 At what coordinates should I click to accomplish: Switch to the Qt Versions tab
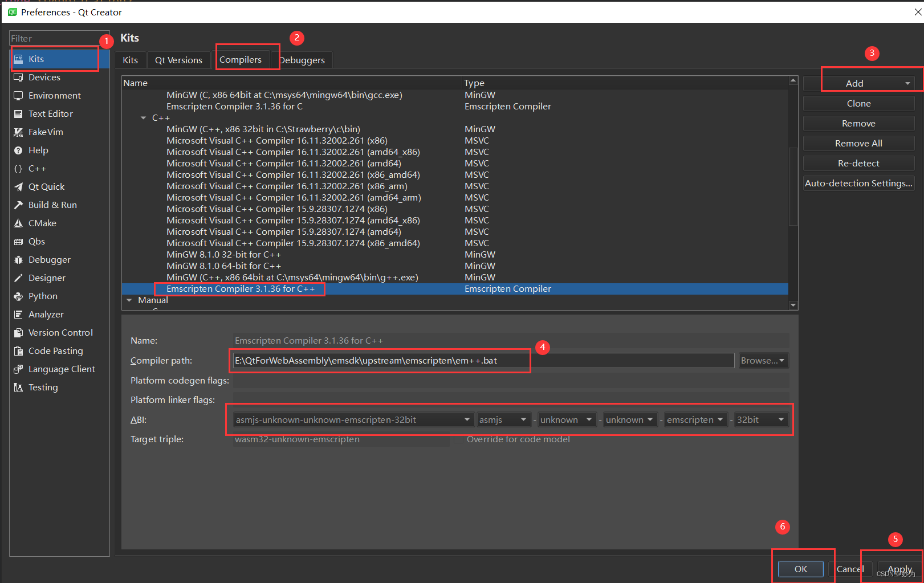point(178,59)
